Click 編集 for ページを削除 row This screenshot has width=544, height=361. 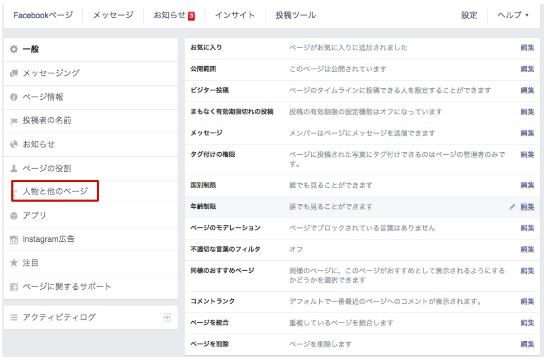(527, 344)
